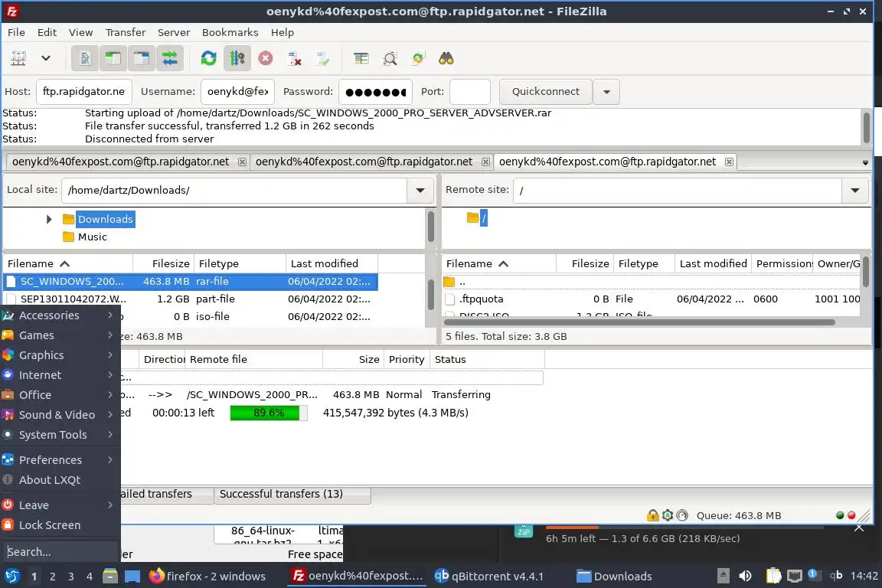Close the first connection tab

pos(242,162)
